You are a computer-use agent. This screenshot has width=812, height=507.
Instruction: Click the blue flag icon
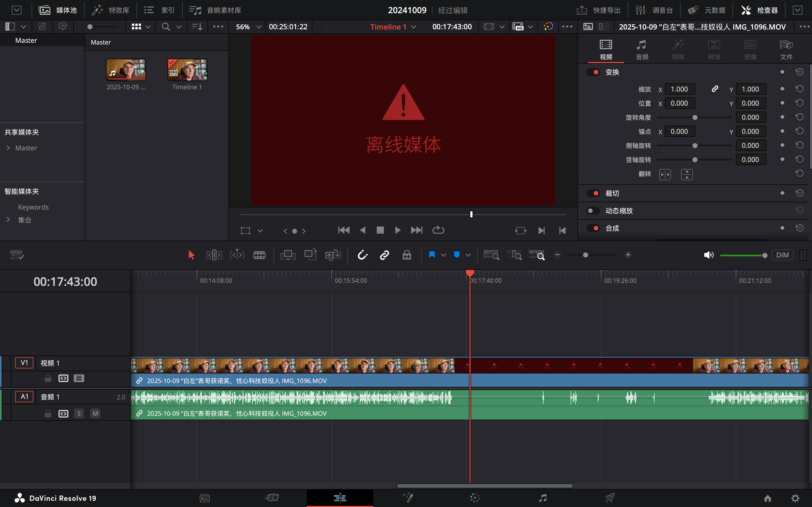[x=432, y=255]
